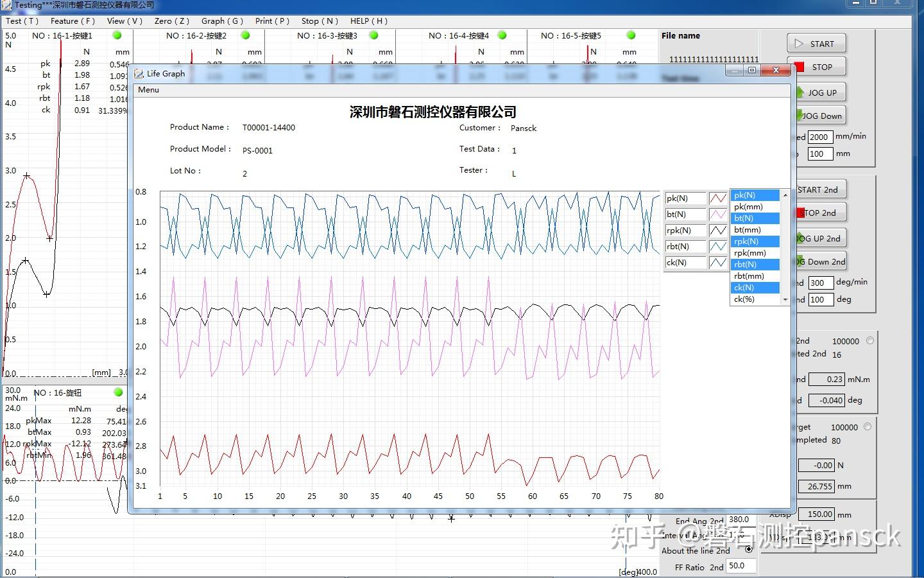This screenshot has height=578, width=924.
Task: Click the STOP 2nd button
Action: click(821, 213)
